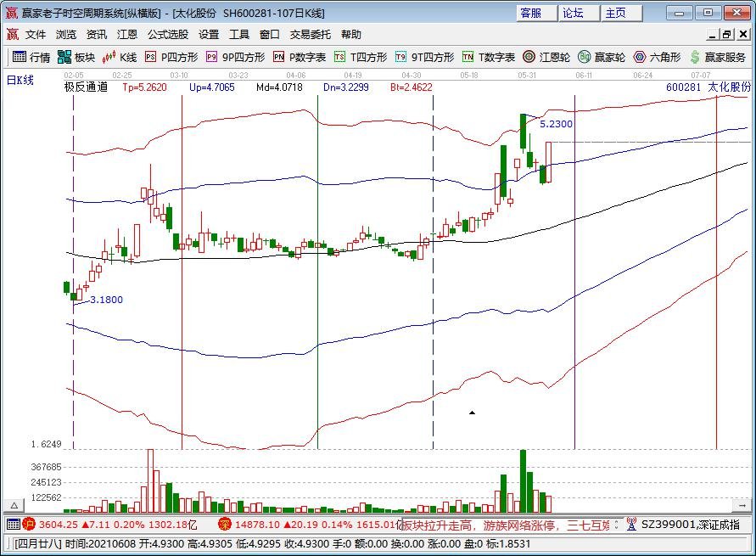Open the 帮助 menu

click(x=351, y=34)
